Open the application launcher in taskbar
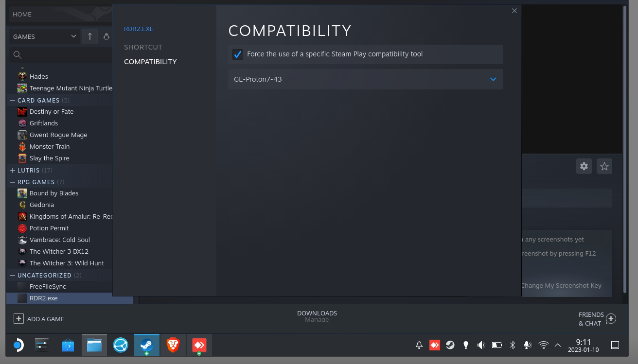The width and height of the screenshot is (638, 364). pos(18,346)
